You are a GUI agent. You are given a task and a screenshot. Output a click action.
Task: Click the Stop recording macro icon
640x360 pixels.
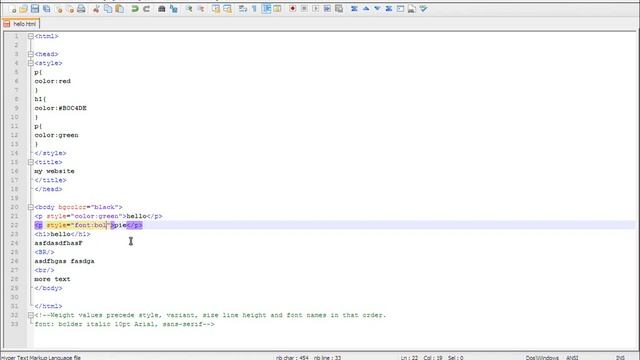(304, 9)
